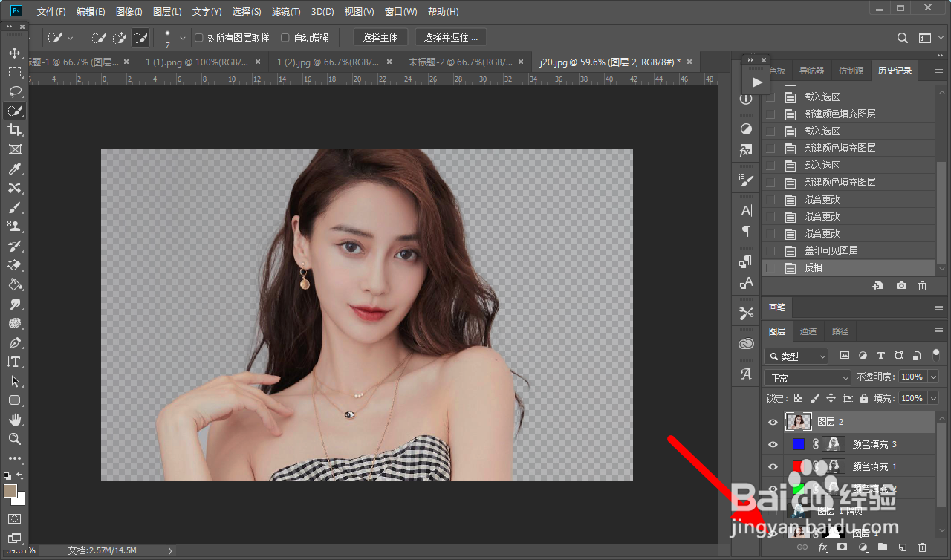Select the Frame tool

coord(14,149)
